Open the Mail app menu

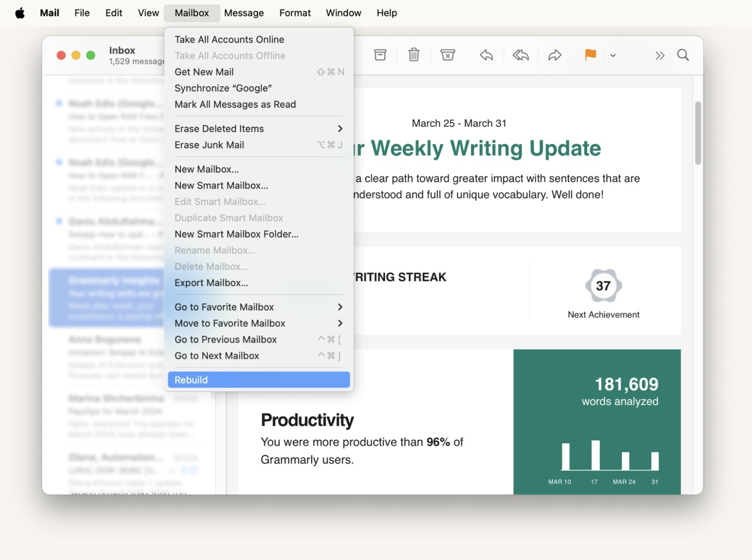pyautogui.click(x=50, y=13)
